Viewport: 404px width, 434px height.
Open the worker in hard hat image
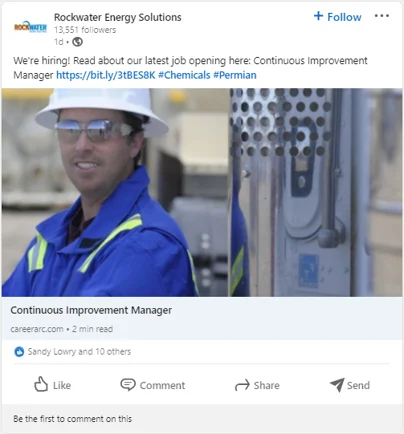tap(202, 192)
